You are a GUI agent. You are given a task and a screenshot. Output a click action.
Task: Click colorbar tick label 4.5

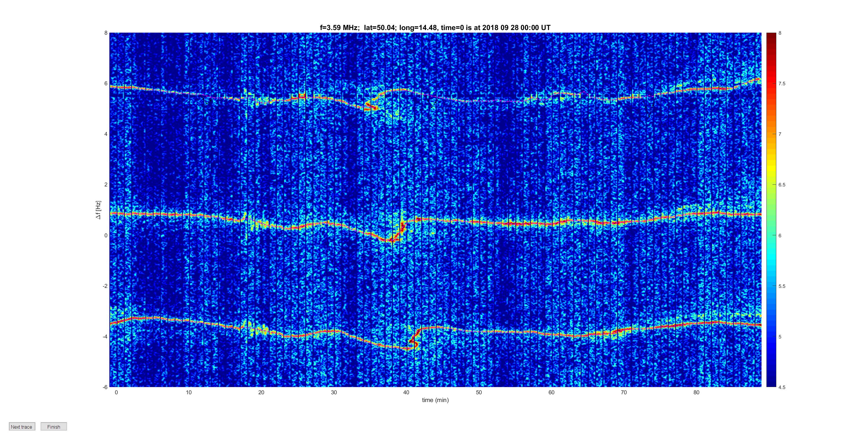click(782, 387)
